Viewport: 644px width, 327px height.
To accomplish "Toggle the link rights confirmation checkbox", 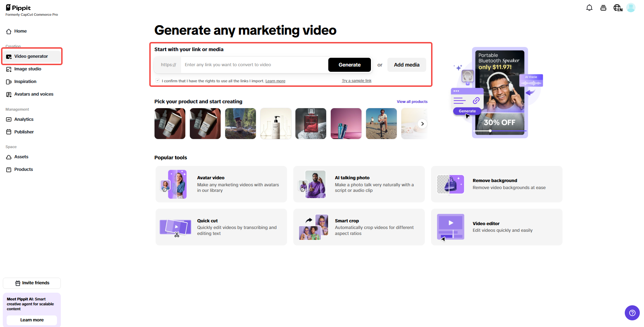I will (158, 80).
